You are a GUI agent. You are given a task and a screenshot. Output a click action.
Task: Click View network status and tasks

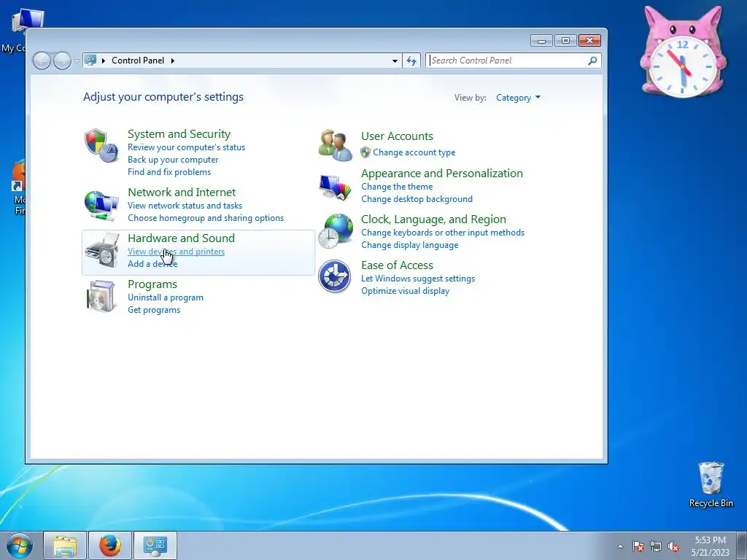(185, 206)
